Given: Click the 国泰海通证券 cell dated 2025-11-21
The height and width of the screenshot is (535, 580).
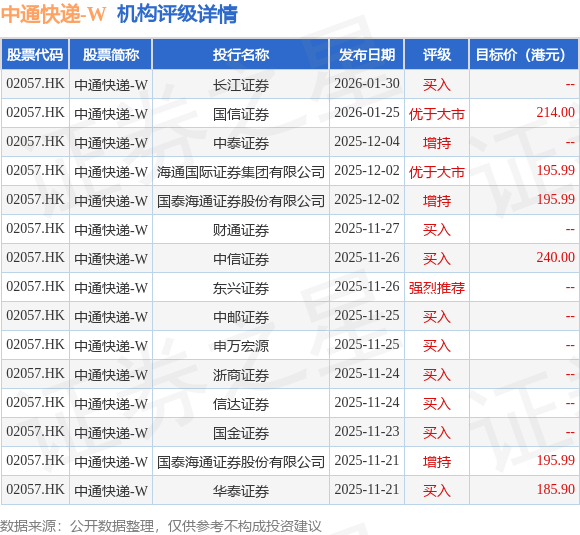Looking at the screenshot, I should (x=241, y=462).
